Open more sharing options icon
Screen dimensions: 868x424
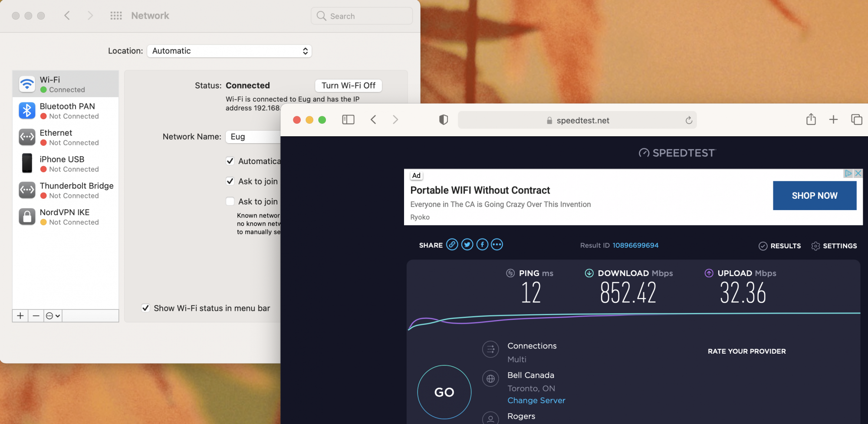497,245
